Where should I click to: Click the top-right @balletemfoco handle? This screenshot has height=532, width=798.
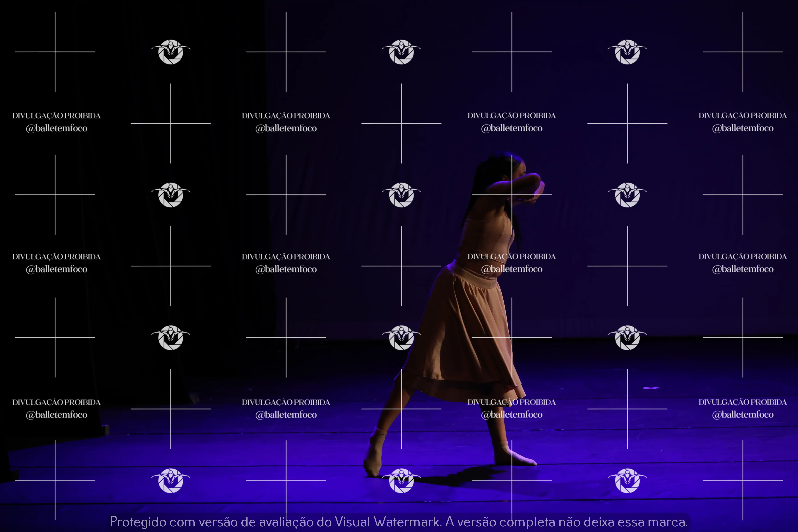(x=743, y=128)
